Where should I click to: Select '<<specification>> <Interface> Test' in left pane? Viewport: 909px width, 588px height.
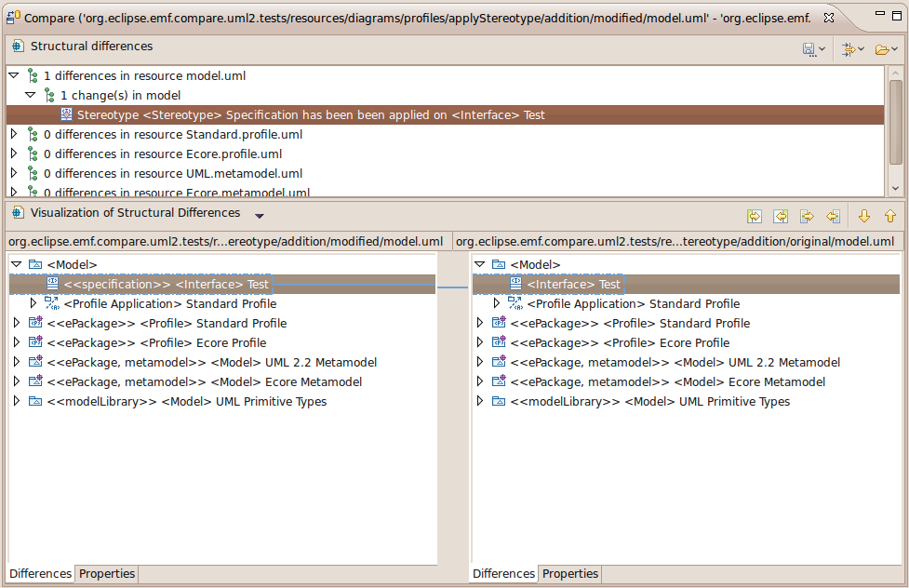coord(166,284)
